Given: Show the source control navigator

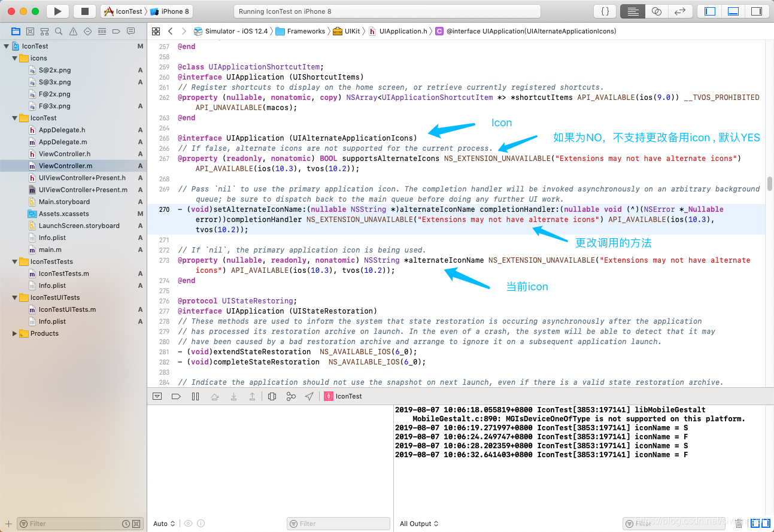Looking at the screenshot, I should point(30,31).
